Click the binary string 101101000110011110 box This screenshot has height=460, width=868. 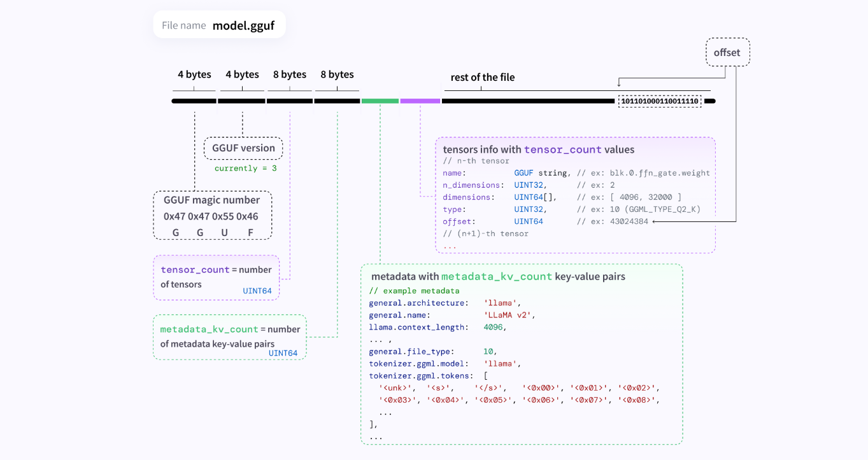659,101
